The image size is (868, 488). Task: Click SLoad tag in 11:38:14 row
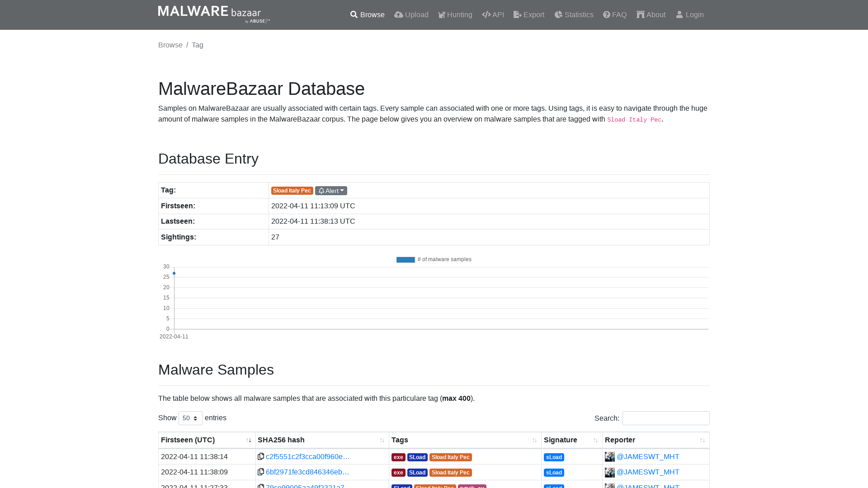click(417, 457)
